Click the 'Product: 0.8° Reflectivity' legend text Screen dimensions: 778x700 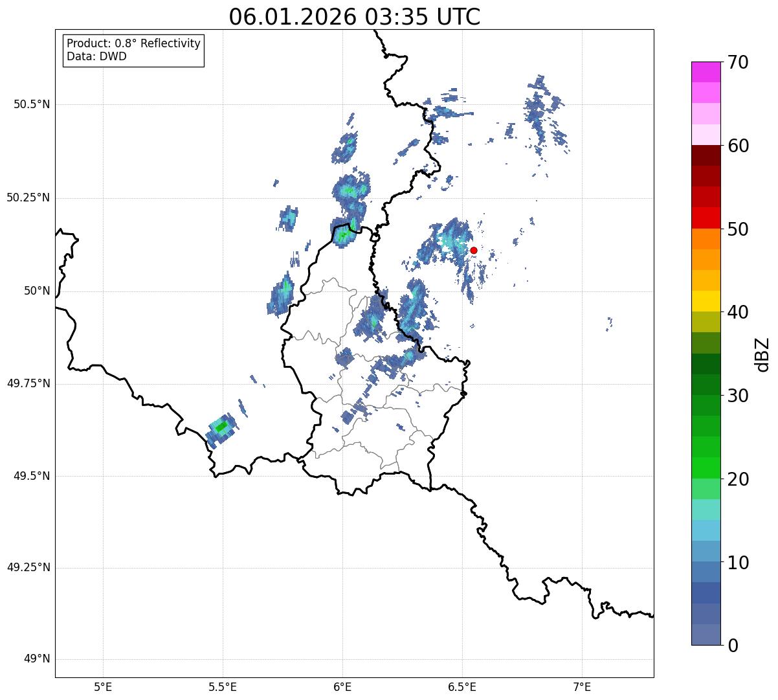pos(134,43)
